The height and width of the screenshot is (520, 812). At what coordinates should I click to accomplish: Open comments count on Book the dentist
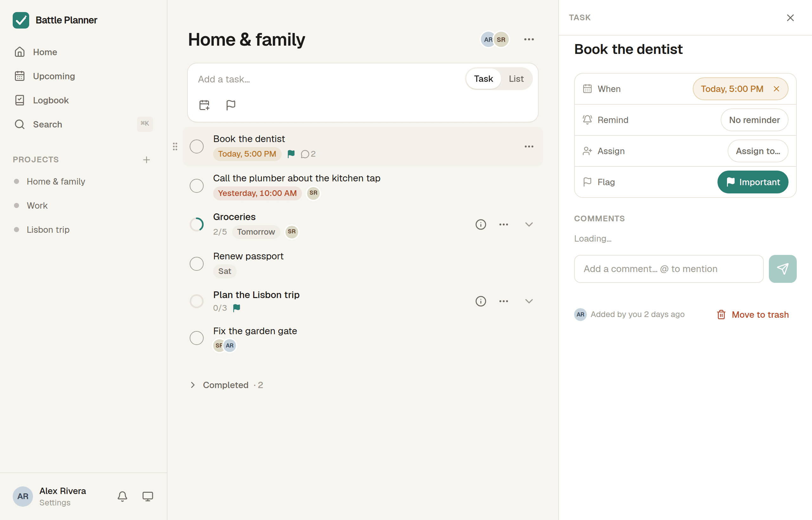[x=308, y=154]
